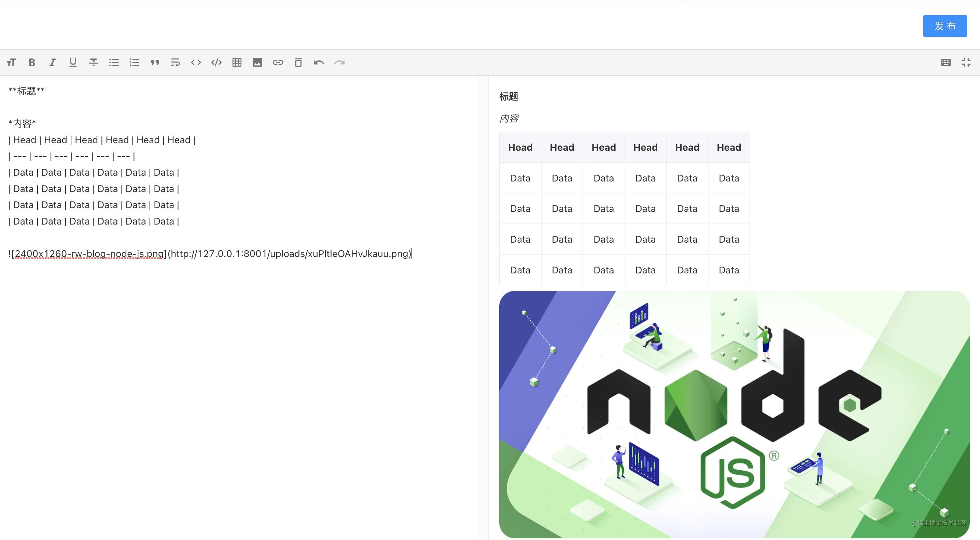This screenshot has width=980, height=540.
Task: Click the bold 标题 in the preview
Action: 509,97
